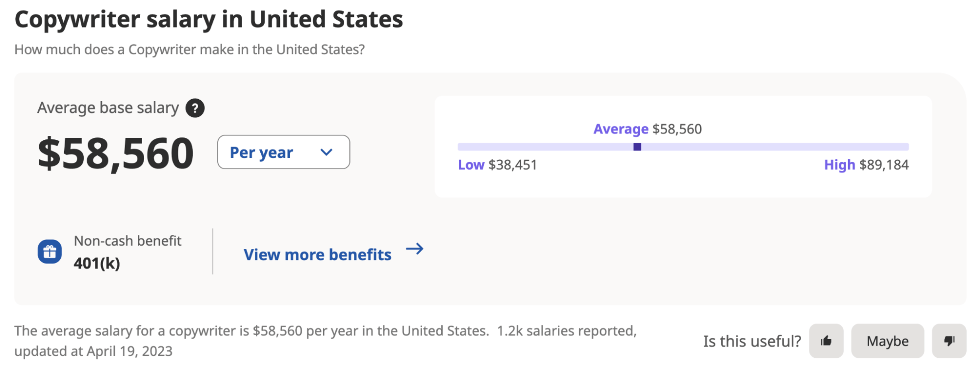Screen dimensions: 980x370
Task: Select the Average $58,560 text
Action: pyautogui.click(x=647, y=129)
